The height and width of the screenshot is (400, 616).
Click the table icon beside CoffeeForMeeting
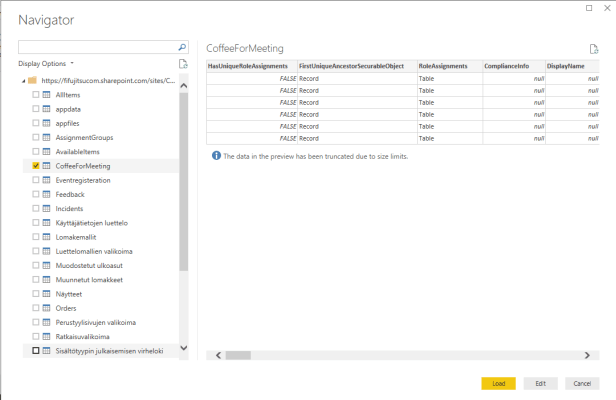(x=46, y=166)
